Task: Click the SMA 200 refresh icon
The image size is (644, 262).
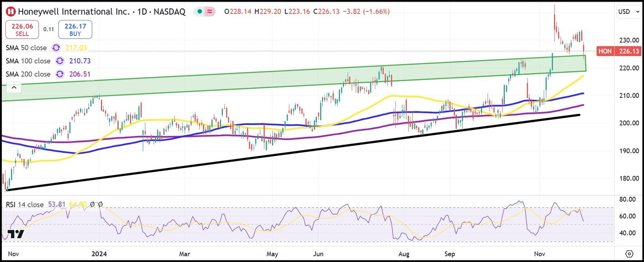Action: [60, 74]
